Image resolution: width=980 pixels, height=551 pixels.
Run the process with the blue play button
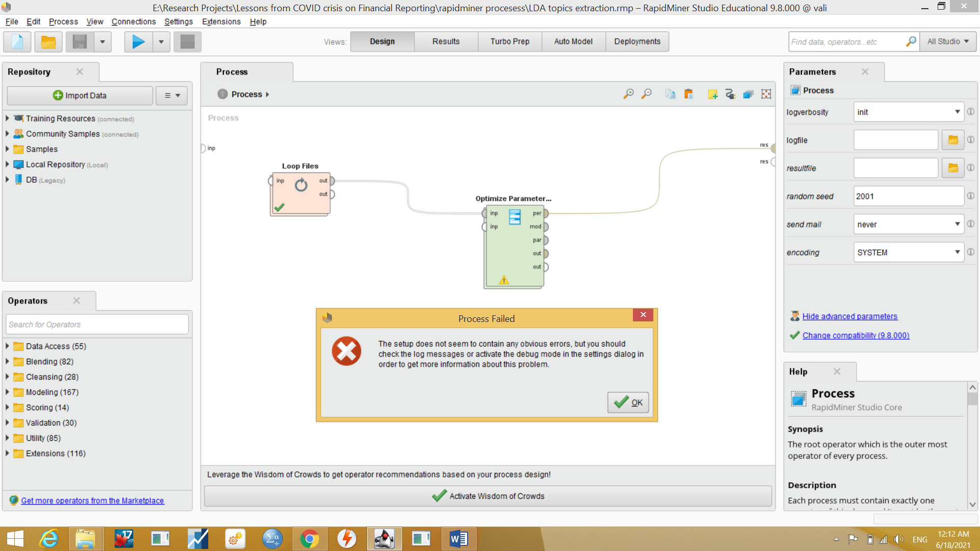click(x=138, y=41)
